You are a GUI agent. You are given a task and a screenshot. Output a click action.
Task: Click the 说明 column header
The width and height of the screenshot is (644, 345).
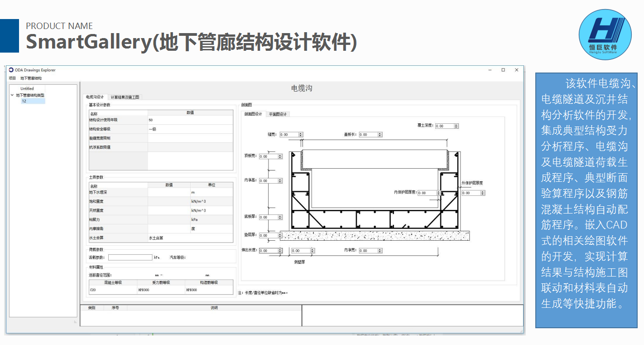[214, 308]
